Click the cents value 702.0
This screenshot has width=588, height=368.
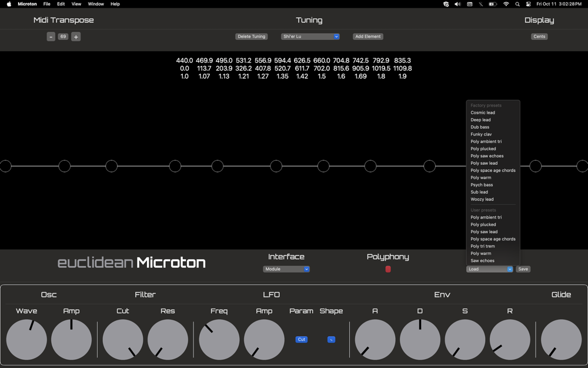tap(322, 68)
